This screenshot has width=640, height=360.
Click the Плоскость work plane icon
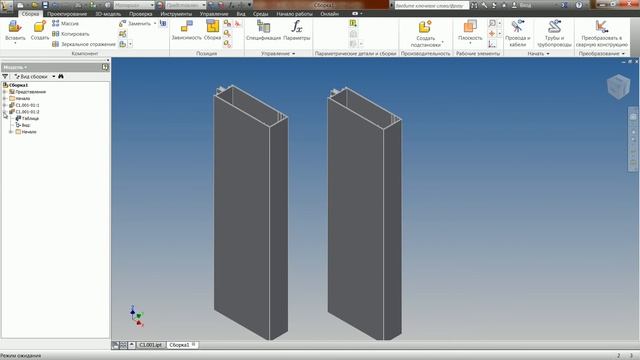tap(470, 26)
